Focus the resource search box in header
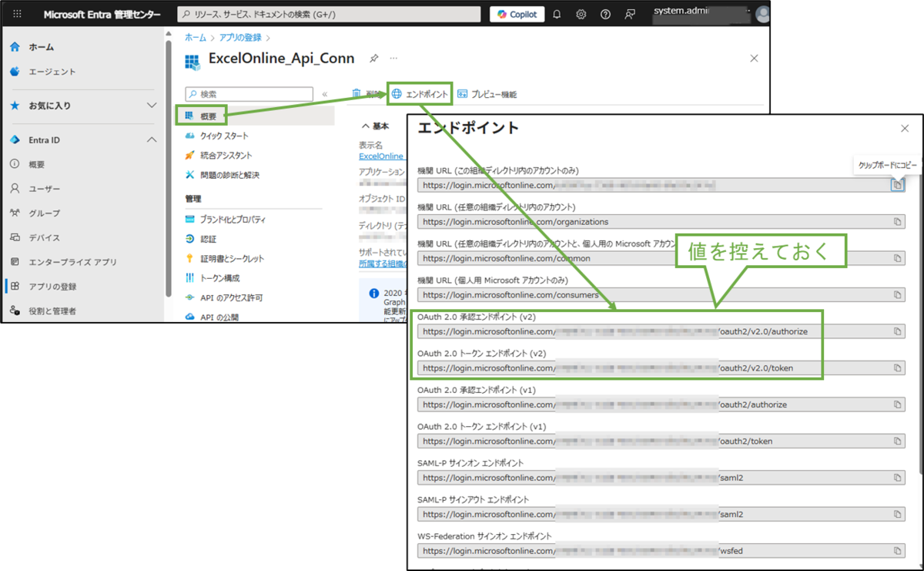This screenshot has height=571, width=924. (x=330, y=15)
